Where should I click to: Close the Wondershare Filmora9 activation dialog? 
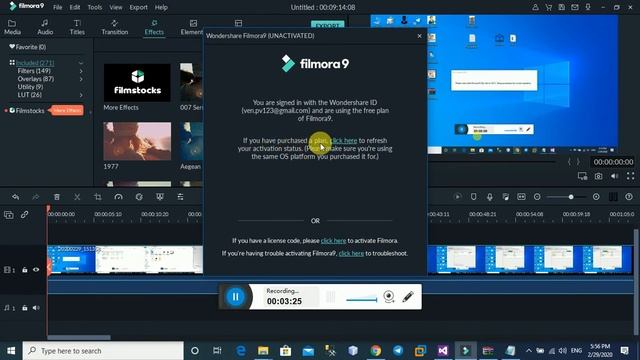click(419, 36)
